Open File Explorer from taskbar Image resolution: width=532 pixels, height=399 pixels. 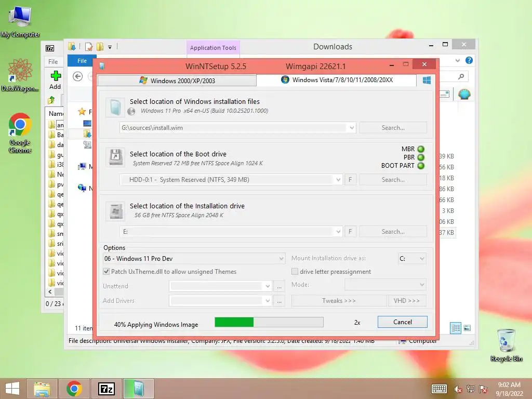coord(42,389)
